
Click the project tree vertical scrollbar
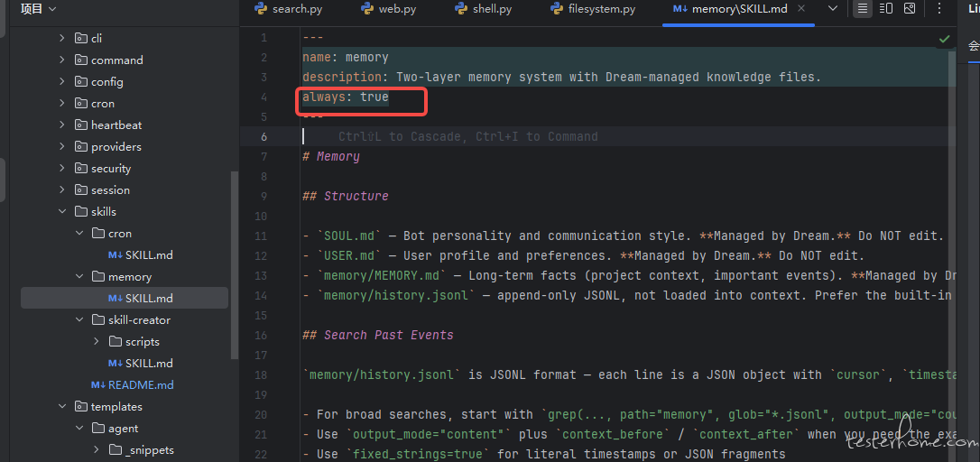tap(235, 262)
